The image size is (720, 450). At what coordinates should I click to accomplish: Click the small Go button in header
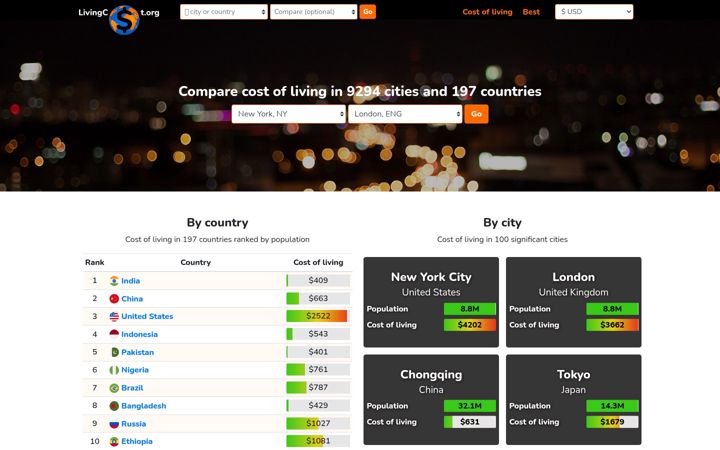pos(368,12)
